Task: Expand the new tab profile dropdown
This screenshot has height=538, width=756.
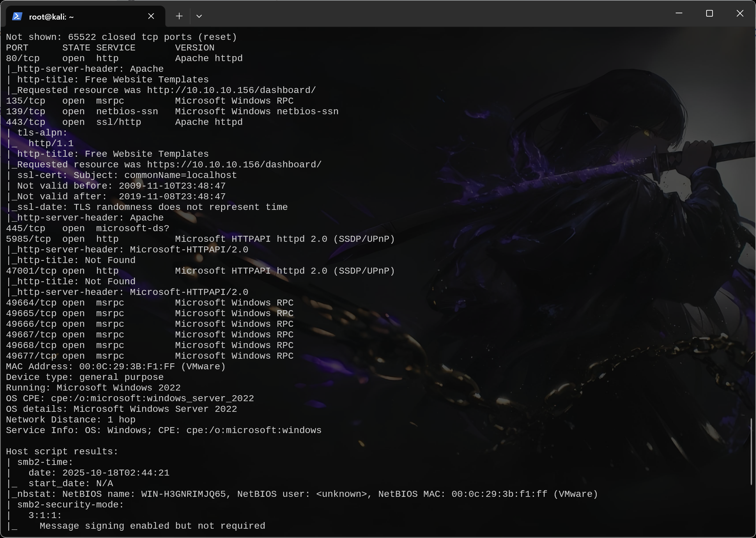Action: click(199, 16)
